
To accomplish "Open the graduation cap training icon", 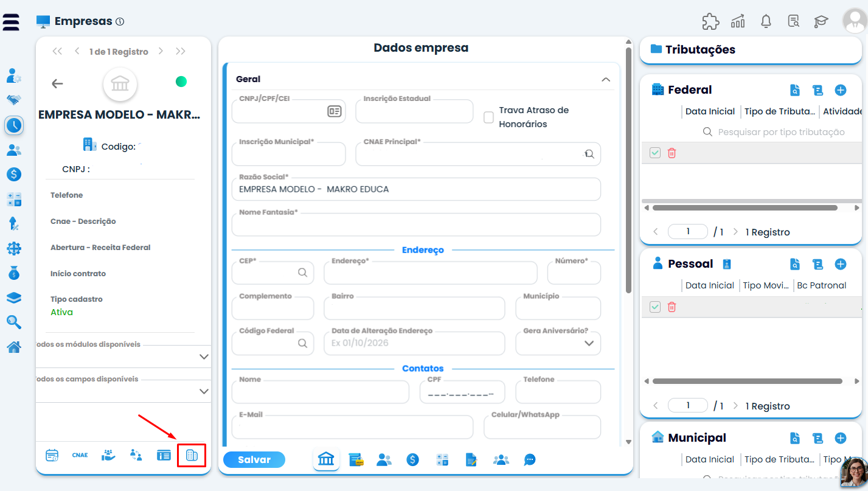I will pyautogui.click(x=821, y=21).
